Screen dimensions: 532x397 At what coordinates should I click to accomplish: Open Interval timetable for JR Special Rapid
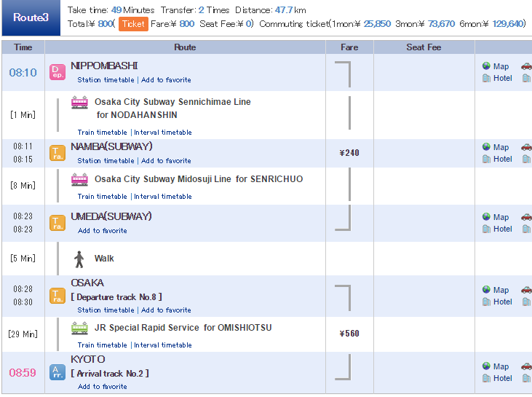163,345
